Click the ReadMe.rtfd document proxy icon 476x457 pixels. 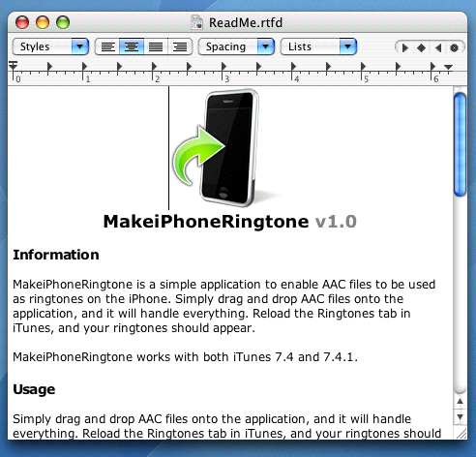[196, 22]
